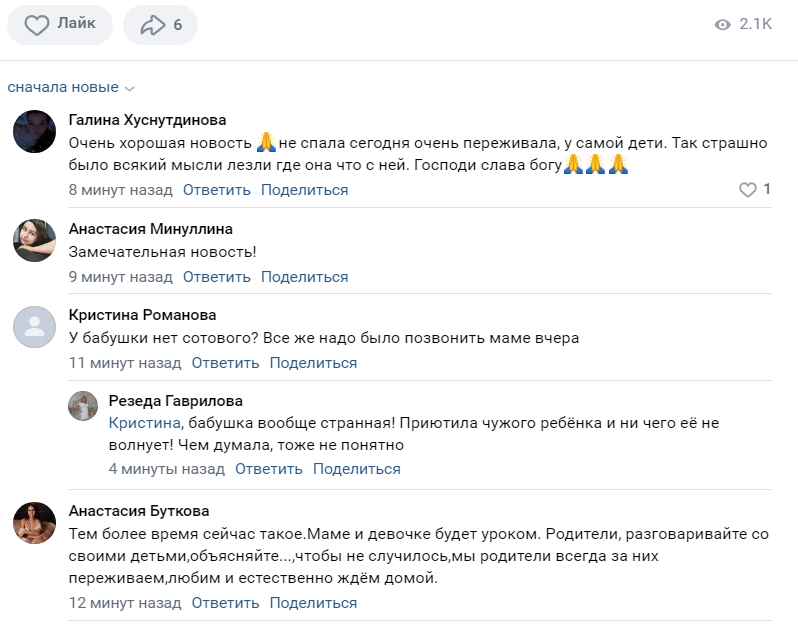Open Галина Хуснутдинова's avatar
Image resolution: width=798 pixels, height=624 pixels.
click(x=33, y=131)
